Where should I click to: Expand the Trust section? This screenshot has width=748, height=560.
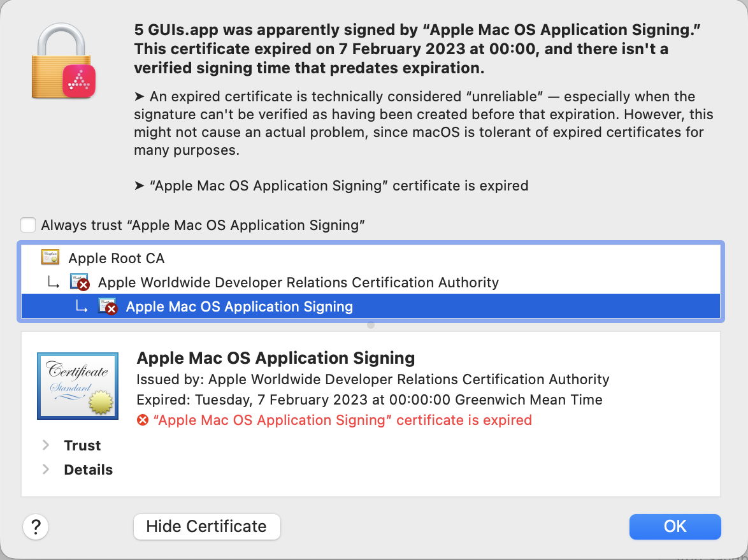(x=45, y=445)
